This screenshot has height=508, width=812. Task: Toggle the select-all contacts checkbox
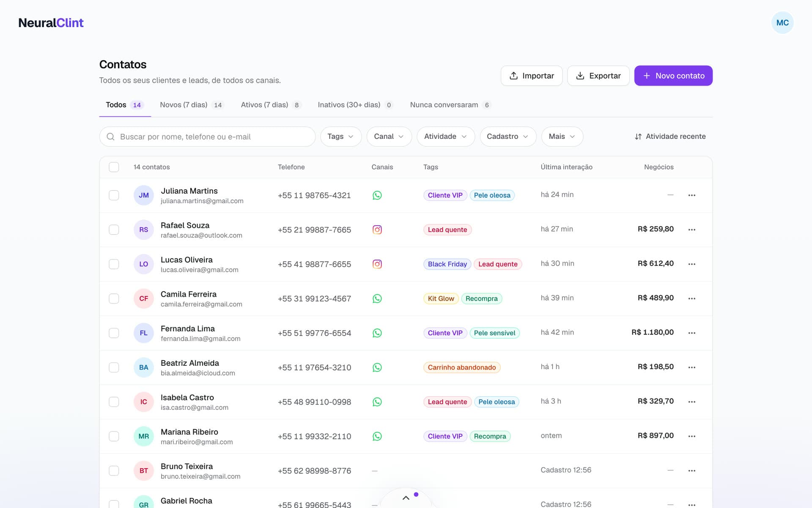[x=114, y=167]
